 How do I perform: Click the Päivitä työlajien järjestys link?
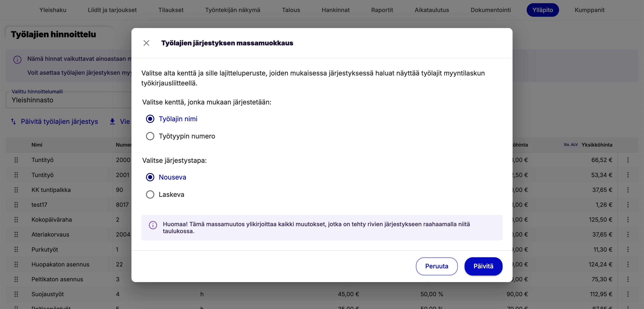tap(59, 122)
